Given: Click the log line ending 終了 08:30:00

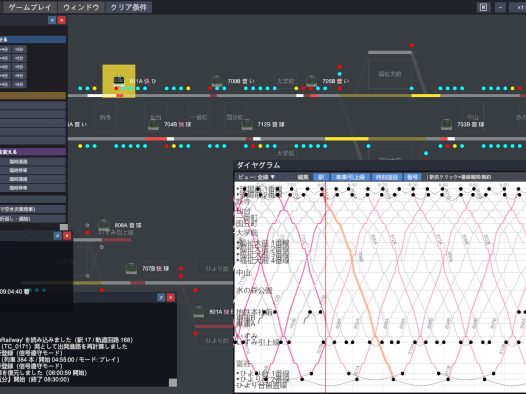Looking at the screenshot, I should tap(35, 379).
